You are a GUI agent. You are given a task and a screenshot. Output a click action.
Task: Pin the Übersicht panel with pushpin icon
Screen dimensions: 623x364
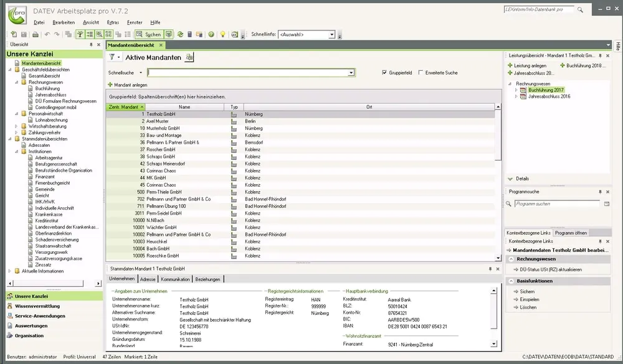[x=91, y=45]
